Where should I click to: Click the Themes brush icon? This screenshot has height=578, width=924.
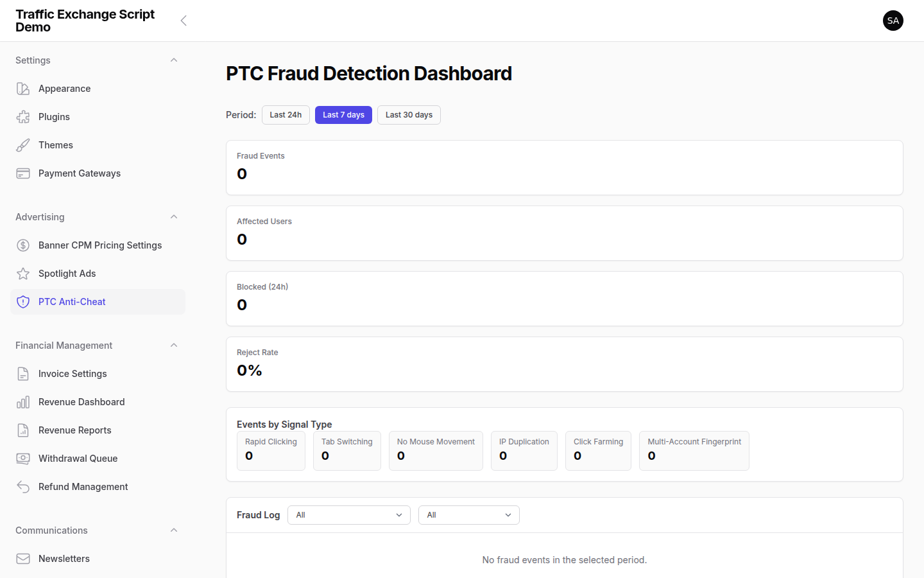pos(23,144)
